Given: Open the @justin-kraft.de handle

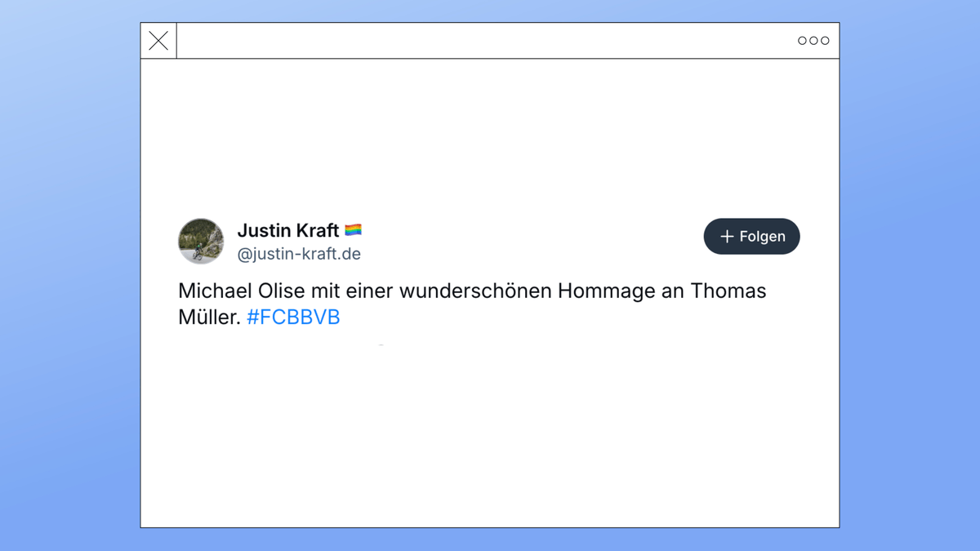Looking at the screenshot, I should click(x=299, y=254).
